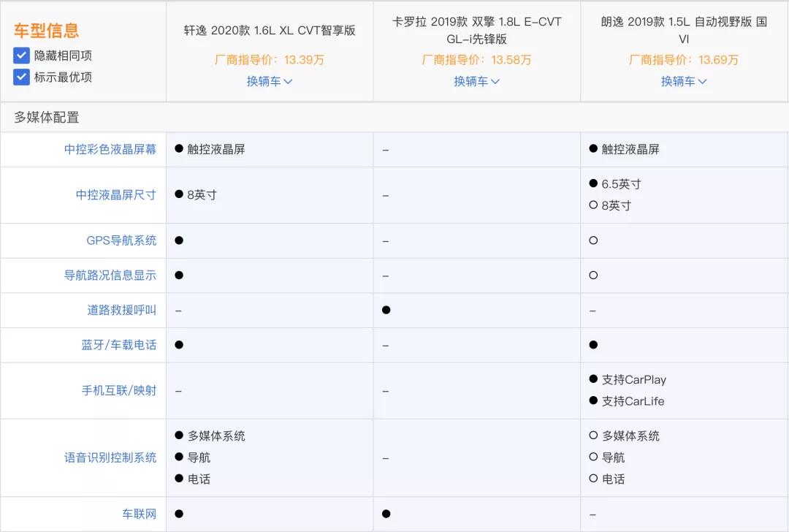Click the 道路救援呼叫 feature link

click(122, 311)
